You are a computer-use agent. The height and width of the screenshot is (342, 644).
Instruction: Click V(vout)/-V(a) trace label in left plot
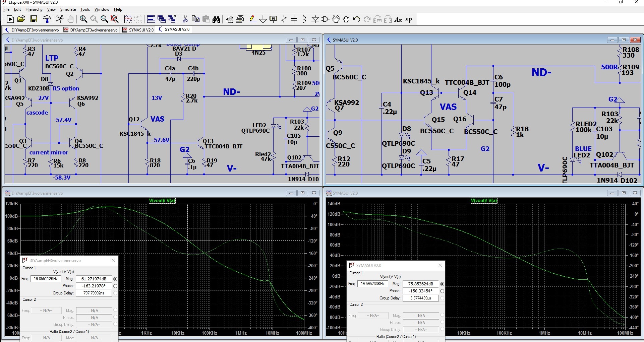tap(162, 200)
